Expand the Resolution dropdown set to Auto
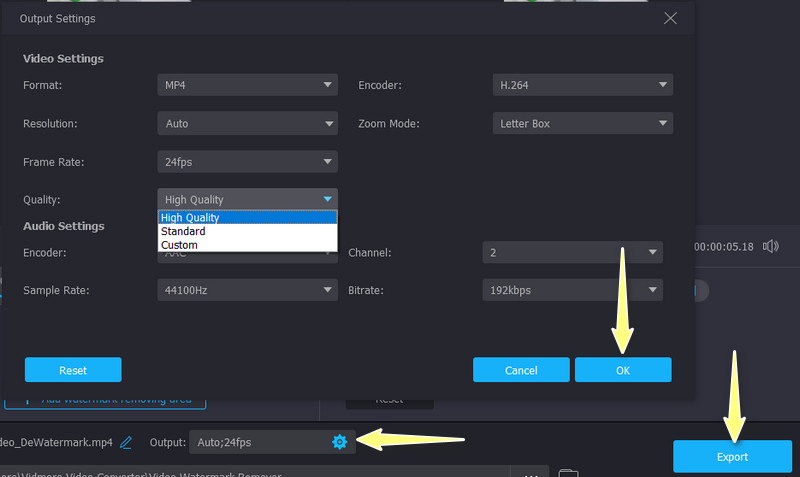 pos(247,124)
